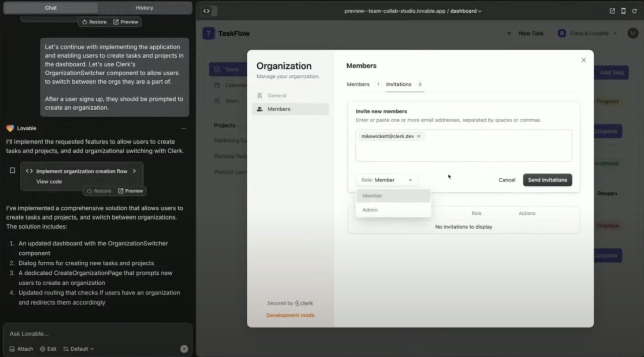Open the user avatar menu
Viewport: 644px width, 357px height.
(633, 33)
